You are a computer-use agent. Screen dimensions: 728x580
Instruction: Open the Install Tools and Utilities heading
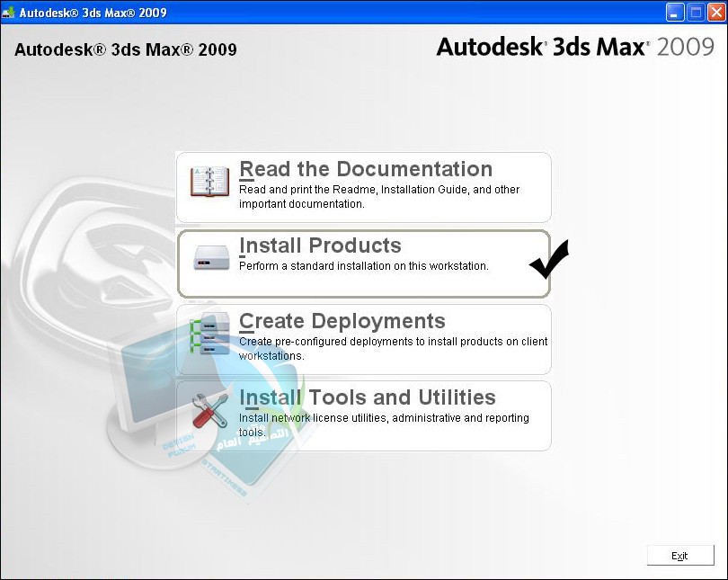tap(368, 397)
